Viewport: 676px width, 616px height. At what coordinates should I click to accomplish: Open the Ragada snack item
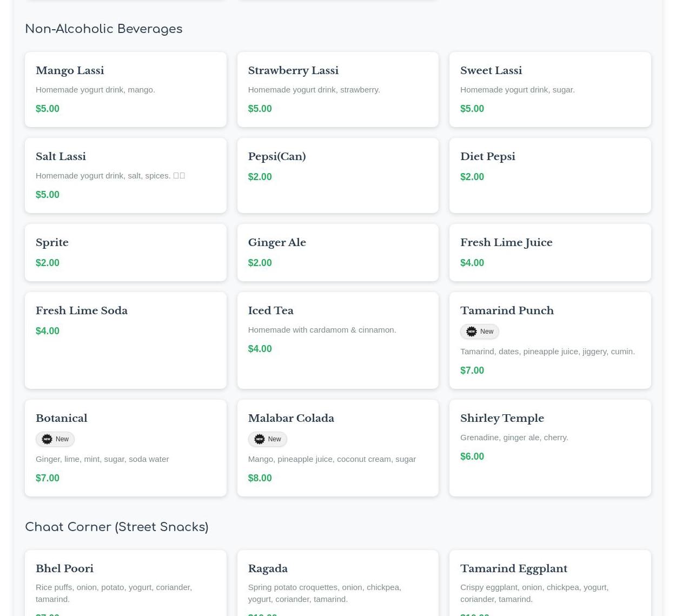click(268, 569)
